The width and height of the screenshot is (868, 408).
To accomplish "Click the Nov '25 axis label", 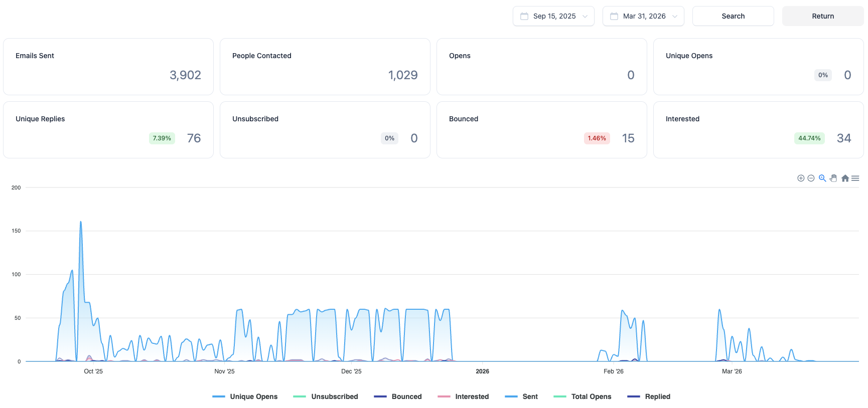I will click(224, 371).
